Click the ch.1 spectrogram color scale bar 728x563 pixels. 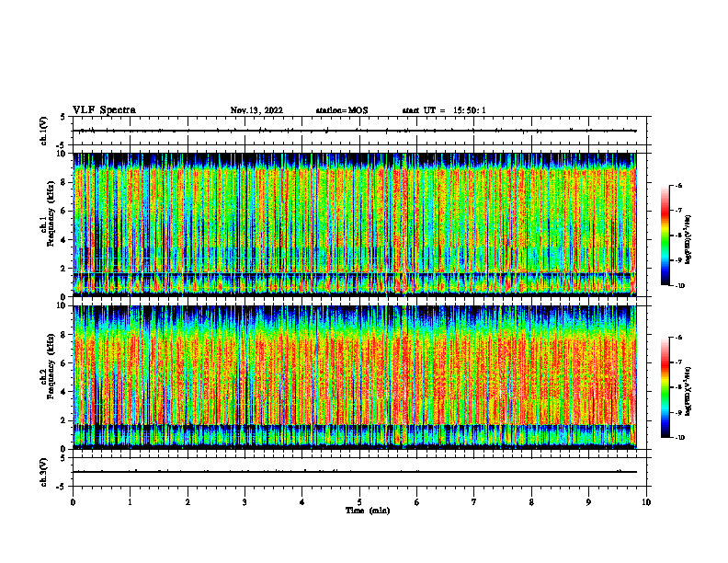coord(665,236)
